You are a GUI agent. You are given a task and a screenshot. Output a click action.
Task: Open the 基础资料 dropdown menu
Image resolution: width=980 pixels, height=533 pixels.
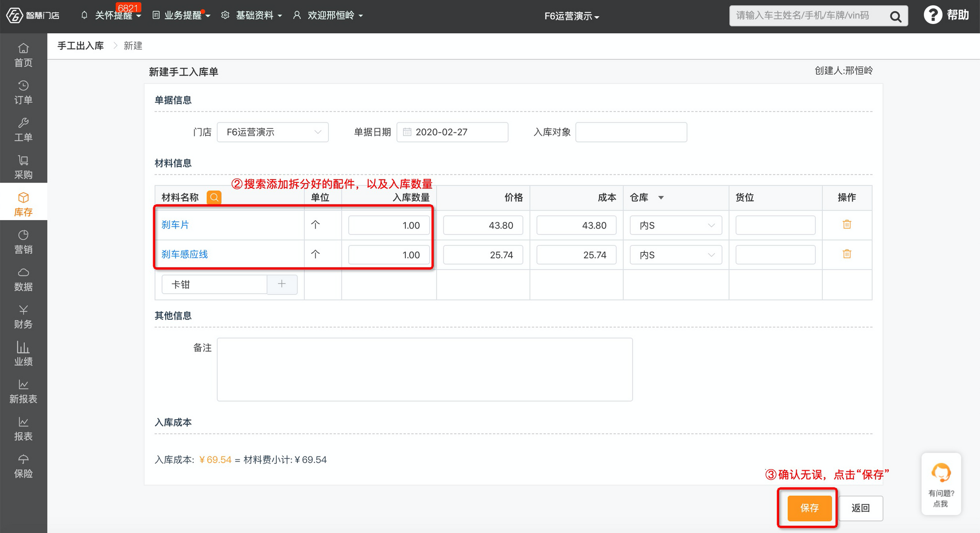click(x=252, y=15)
